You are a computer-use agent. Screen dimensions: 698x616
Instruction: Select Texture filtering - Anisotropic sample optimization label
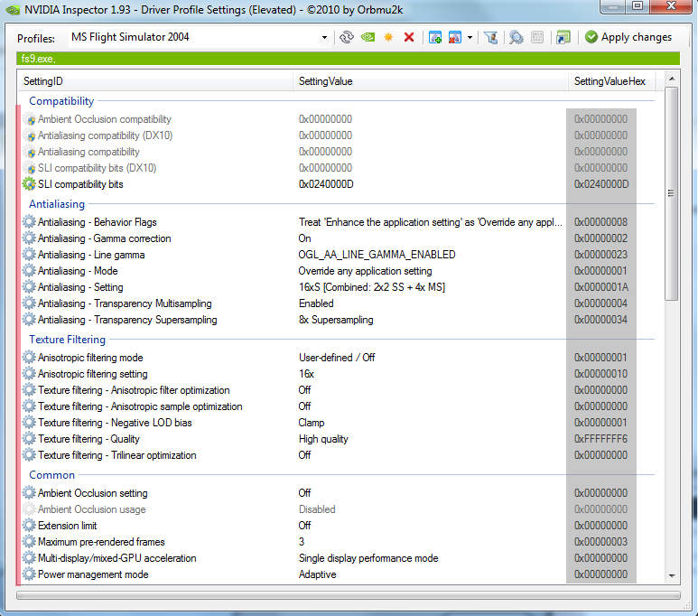point(140,406)
